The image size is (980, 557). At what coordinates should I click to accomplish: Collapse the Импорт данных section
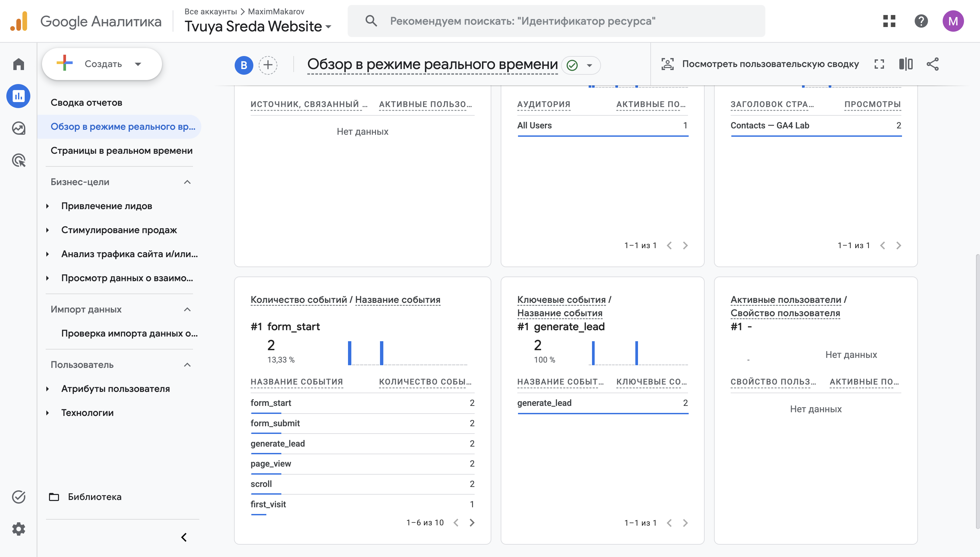(187, 309)
